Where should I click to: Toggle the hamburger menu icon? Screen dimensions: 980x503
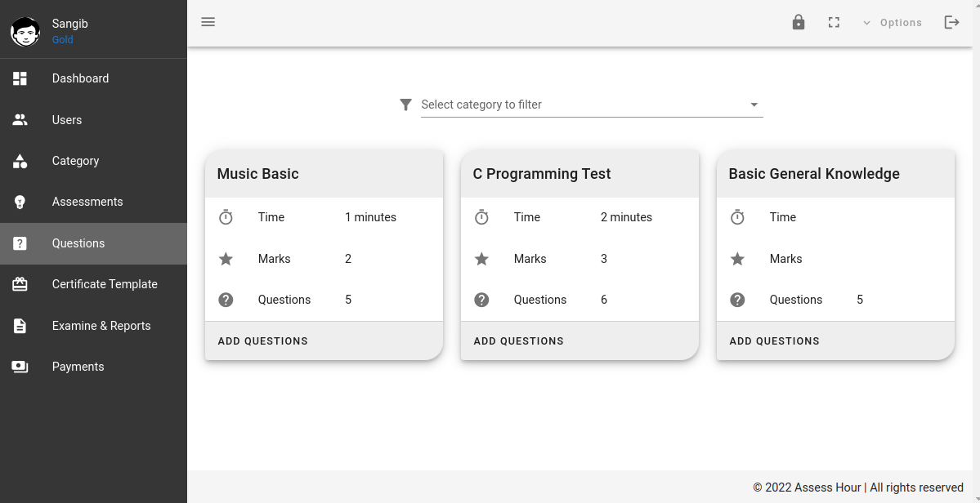pos(208,22)
